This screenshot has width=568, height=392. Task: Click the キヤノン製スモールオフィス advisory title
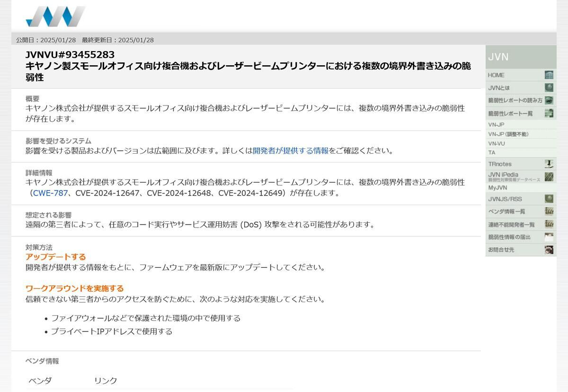248,71
